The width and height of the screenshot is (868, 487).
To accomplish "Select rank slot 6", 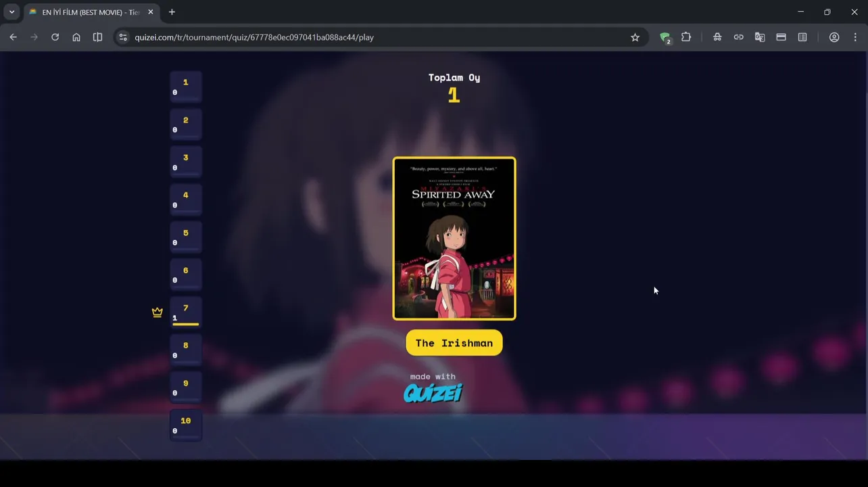I will [186, 275].
